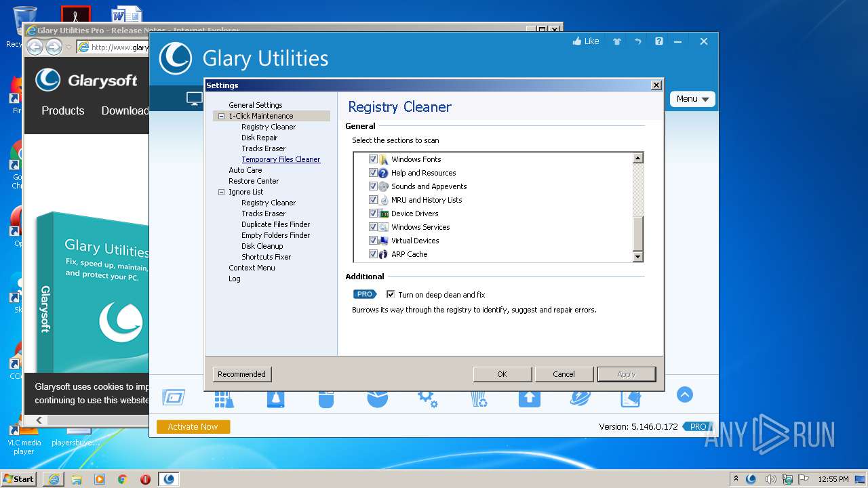The width and height of the screenshot is (868, 488).
Task: Open the mouse-shaped Context Menu Manager dock icon
Action: (326, 399)
